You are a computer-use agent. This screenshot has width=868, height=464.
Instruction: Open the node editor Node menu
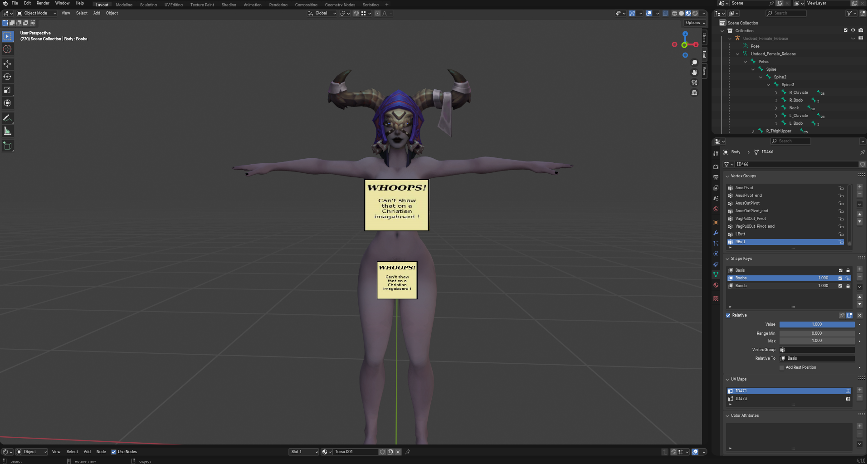[101, 452]
